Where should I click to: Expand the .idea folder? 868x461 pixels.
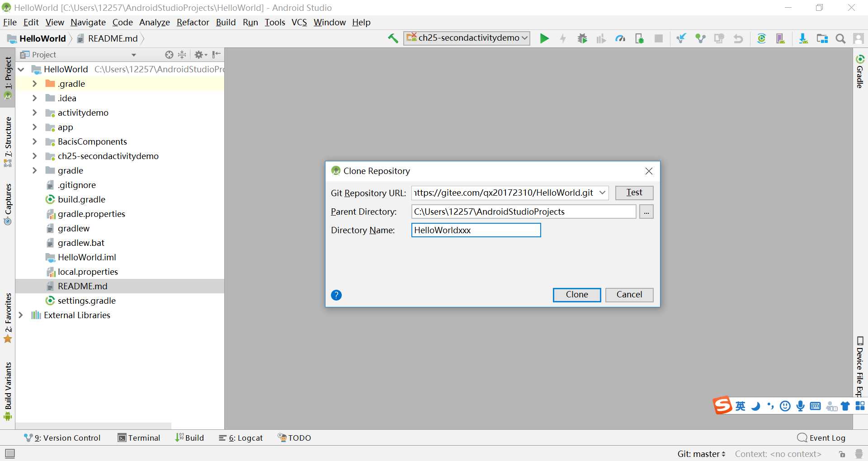pyautogui.click(x=34, y=98)
